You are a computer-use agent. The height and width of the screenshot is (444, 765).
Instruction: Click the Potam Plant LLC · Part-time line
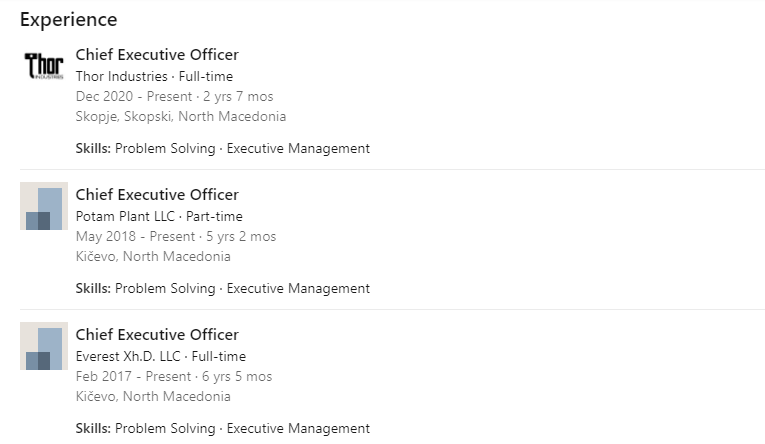pyautogui.click(x=159, y=216)
